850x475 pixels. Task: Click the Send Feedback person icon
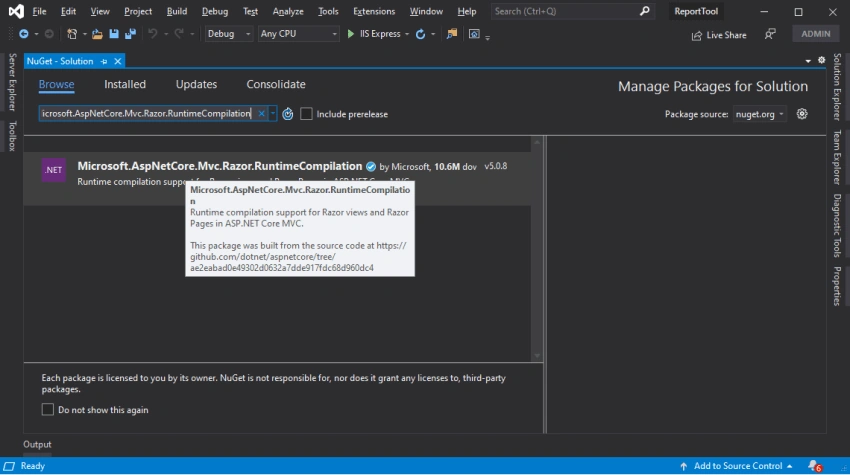point(770,34)
